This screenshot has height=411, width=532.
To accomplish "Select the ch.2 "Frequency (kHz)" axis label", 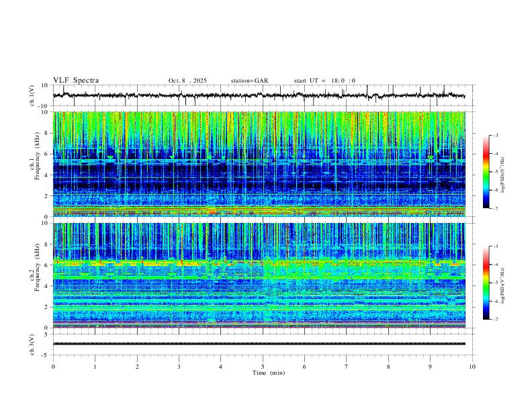I will pyautogui.click(x=38, y=267).
